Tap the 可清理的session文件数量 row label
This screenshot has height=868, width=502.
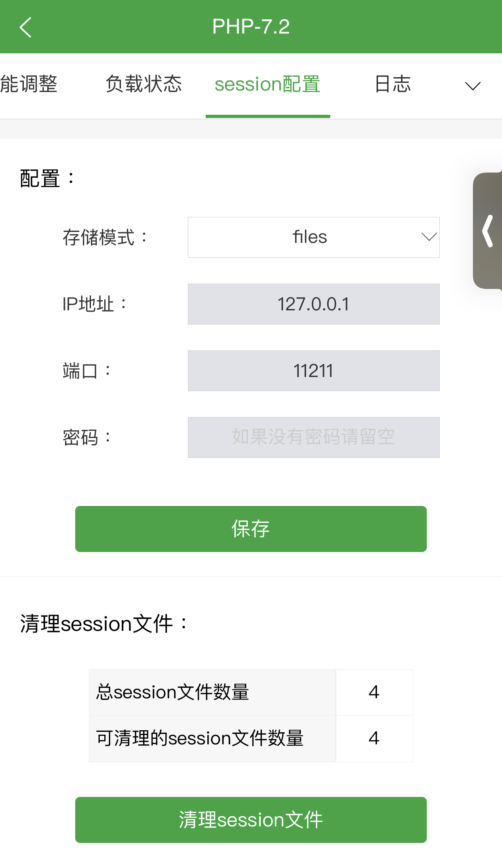200,738
